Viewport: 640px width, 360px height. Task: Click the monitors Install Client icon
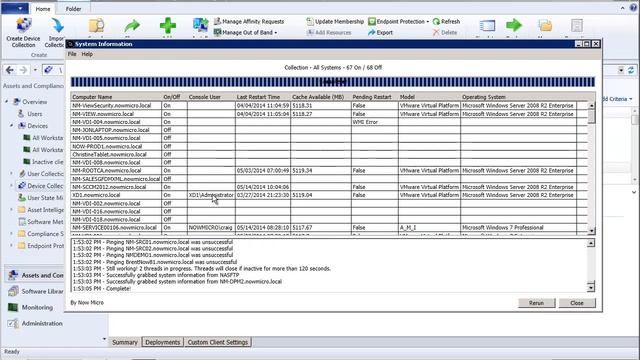click(200, 25)
